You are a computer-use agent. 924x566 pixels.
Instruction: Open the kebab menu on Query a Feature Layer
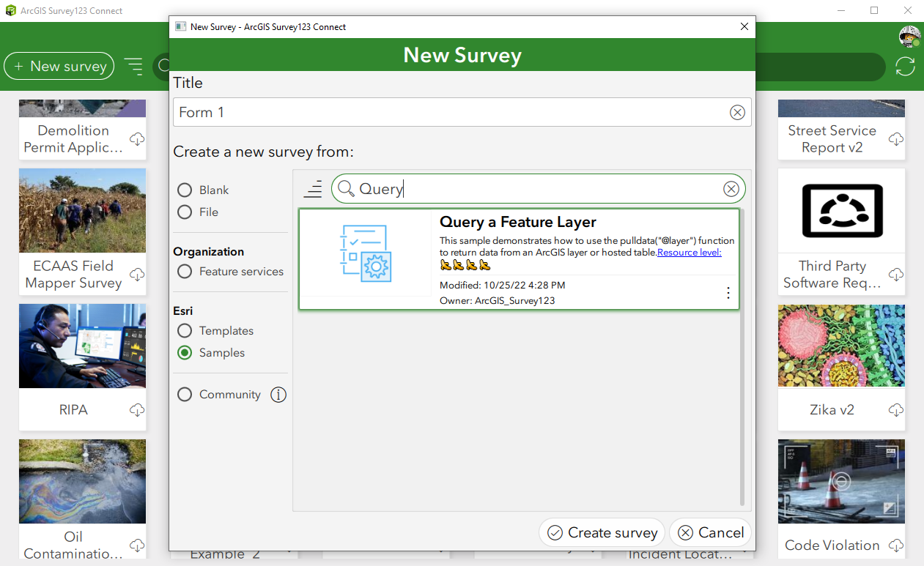728,292
